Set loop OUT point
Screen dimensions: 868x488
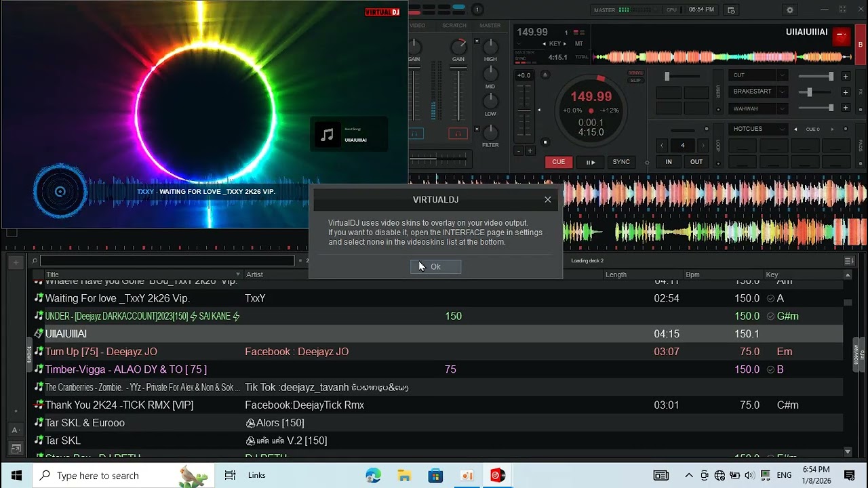(696, 162)
